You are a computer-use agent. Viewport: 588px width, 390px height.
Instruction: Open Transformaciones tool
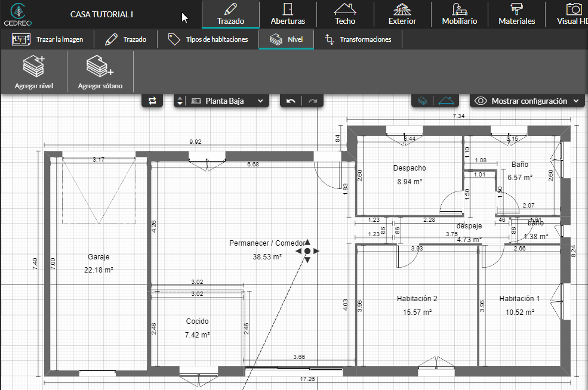point(358,39)
